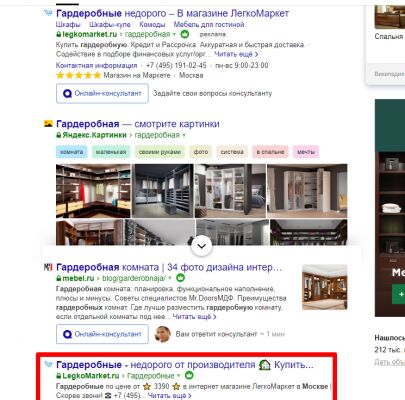Open the Контактная информация link

pyautogui.click(x=96, y=65)
